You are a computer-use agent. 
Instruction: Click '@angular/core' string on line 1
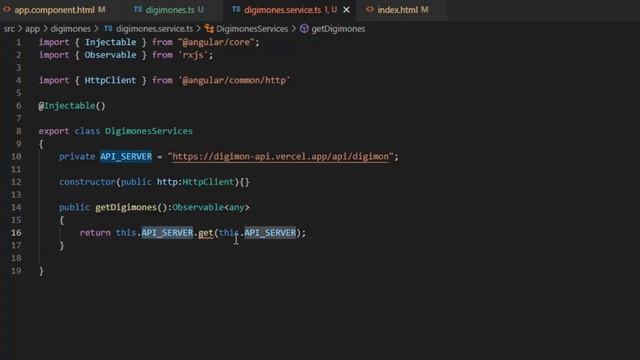tap(216, 42)
